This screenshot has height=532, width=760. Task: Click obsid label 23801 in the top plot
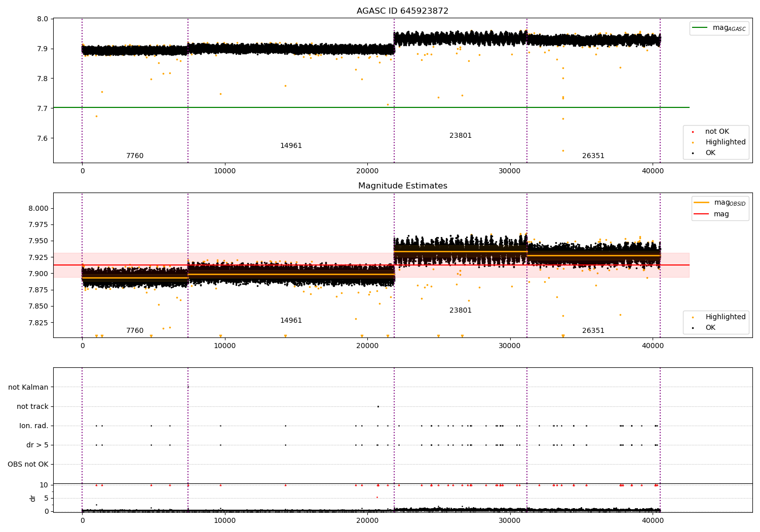461,136
